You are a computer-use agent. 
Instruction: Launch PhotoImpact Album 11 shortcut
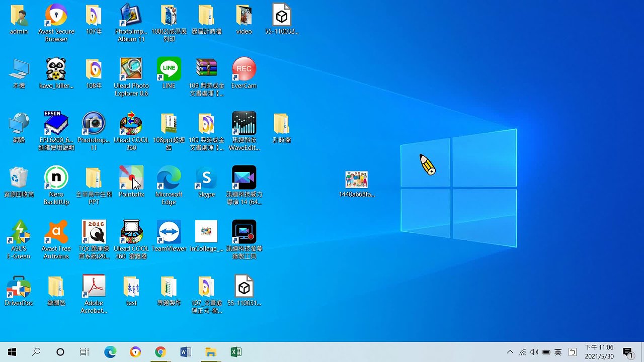(x=131, y=16)
